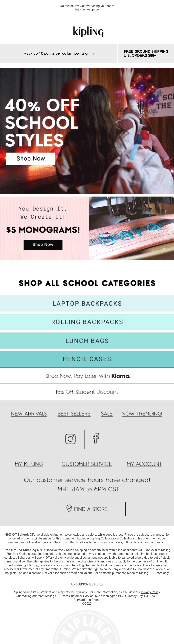Screen dimensions: 174x644
Task: Click the Sign In link
Action: coord(88,53)
